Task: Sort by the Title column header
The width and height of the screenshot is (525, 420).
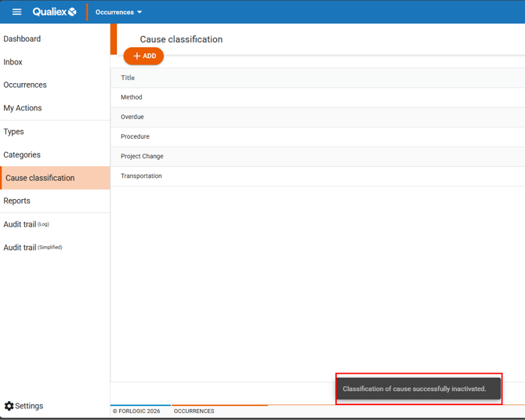Action: click(128, 78)
